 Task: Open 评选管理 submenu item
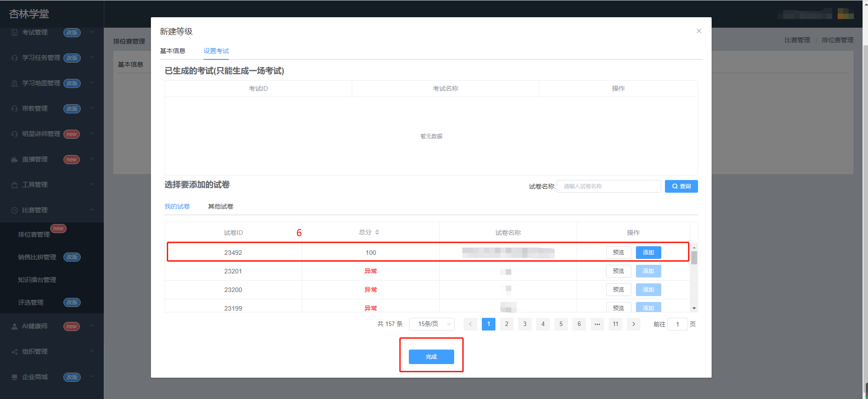(x=52, y=302)
